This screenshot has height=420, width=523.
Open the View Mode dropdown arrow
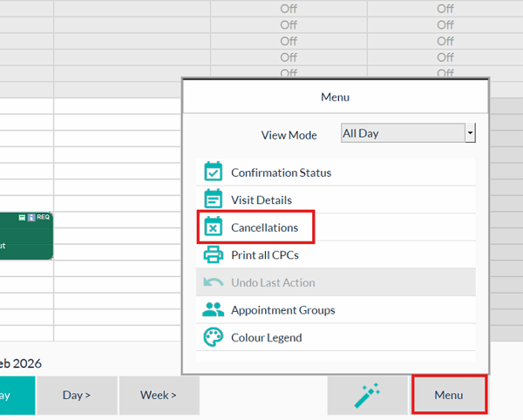coord(470,134)
